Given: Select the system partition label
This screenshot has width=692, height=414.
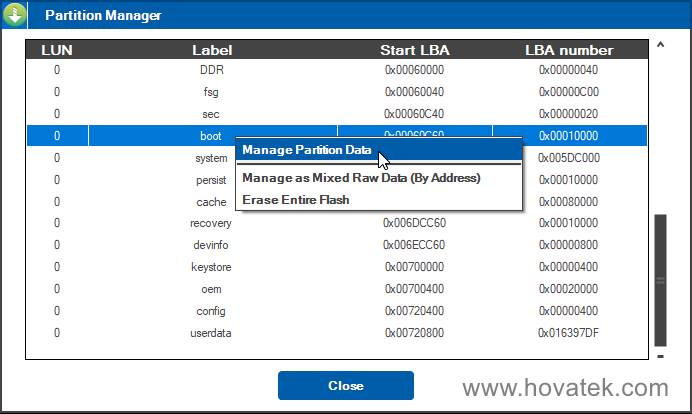Looking at the screenshot, I should 211,158.
